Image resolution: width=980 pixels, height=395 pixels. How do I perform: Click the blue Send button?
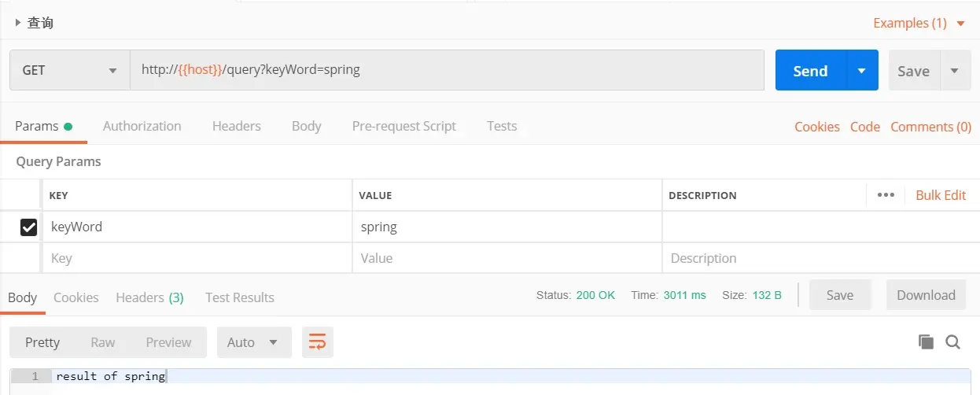(810, 71)
